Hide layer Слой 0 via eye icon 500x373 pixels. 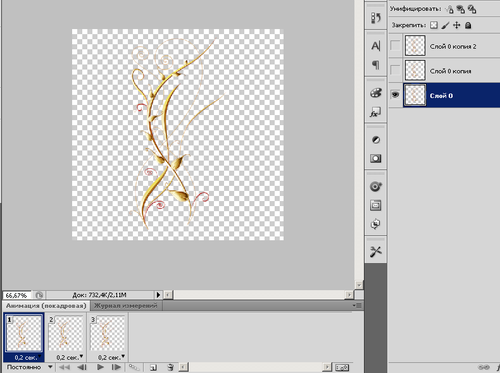[395, 95]
